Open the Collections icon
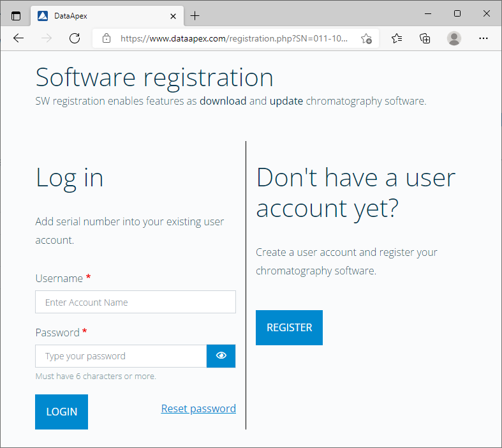Screen dimensions: 502x448 click(425, 38)
